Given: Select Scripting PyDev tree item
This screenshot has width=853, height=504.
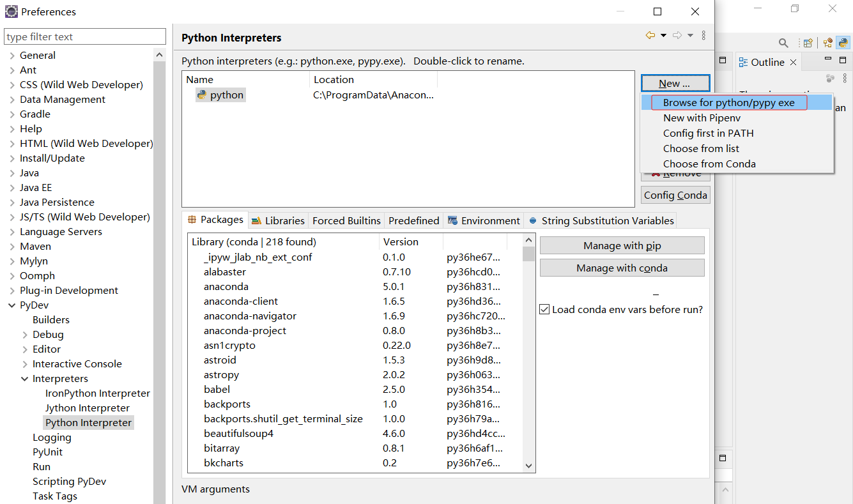Looking at the screenshot, I should pyautogui.click(x=70, y=482).
